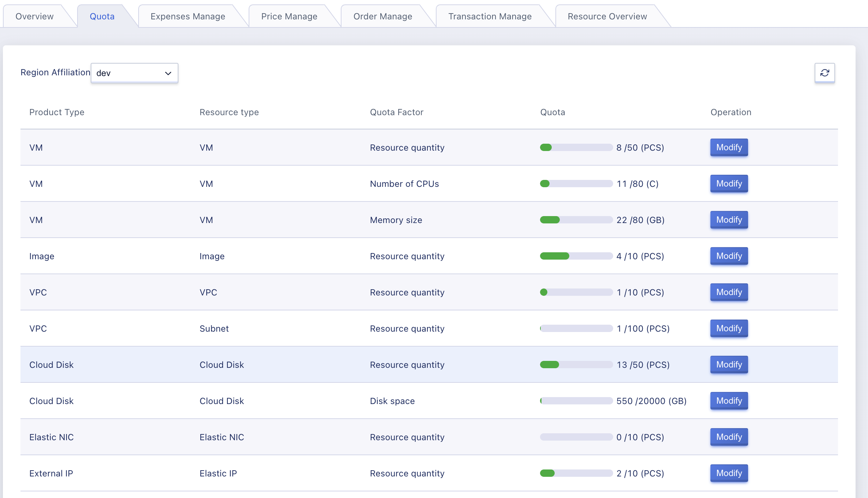Click the 13 /50 (PCS) quota value
Image resolution: width=868 pixels, height=498 pixels.
643,365
